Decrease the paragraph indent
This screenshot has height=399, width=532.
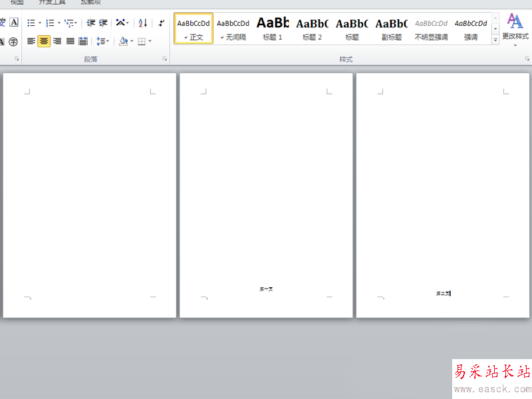point(90,23)
